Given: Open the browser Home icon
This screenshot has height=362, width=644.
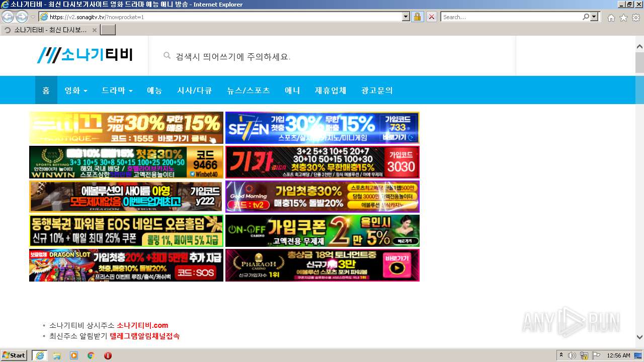Looking at the screenshot, I should coord(611,18).
